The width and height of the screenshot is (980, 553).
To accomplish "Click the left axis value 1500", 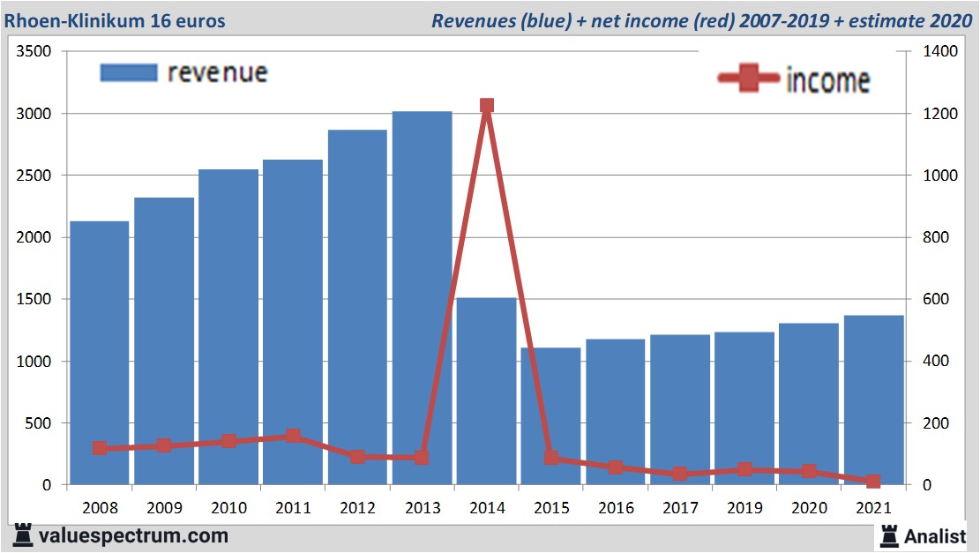I will (x=34, y=299).
